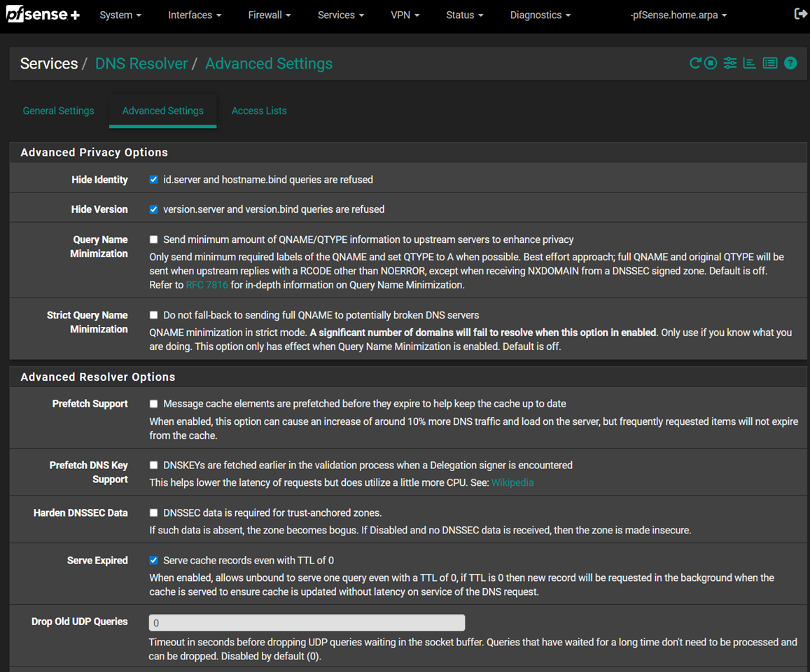Click the Hide Version label
Screen dimensions: 810x672
click(x=99, y=209)
